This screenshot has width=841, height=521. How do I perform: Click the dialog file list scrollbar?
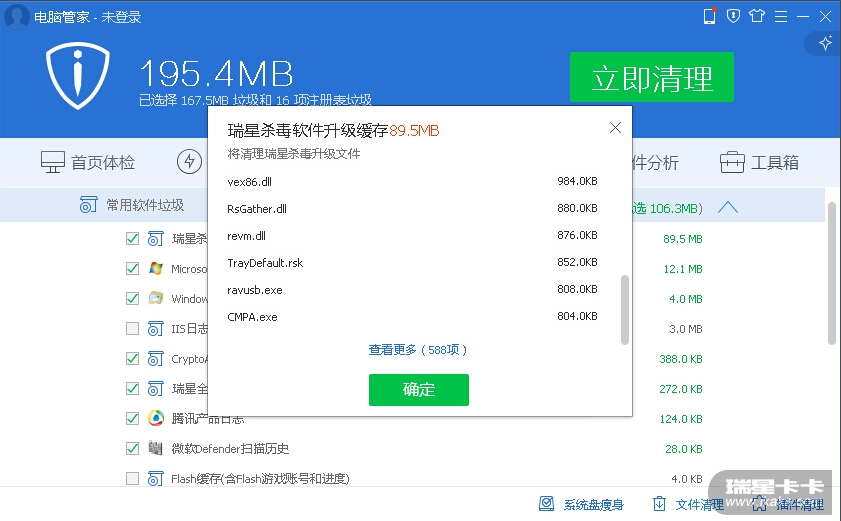(x=624, y=310)
